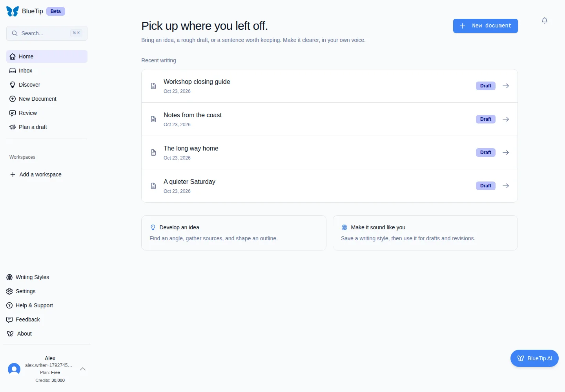565x392 pixels.
Task: Open "Workshop closing guide" title
Action: pyautogui.click(x=197, y=82)
